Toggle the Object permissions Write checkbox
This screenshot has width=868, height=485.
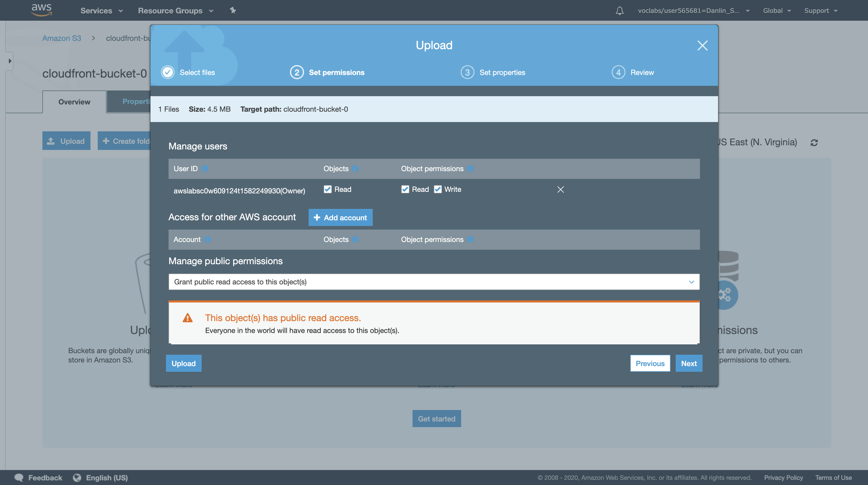437,190
